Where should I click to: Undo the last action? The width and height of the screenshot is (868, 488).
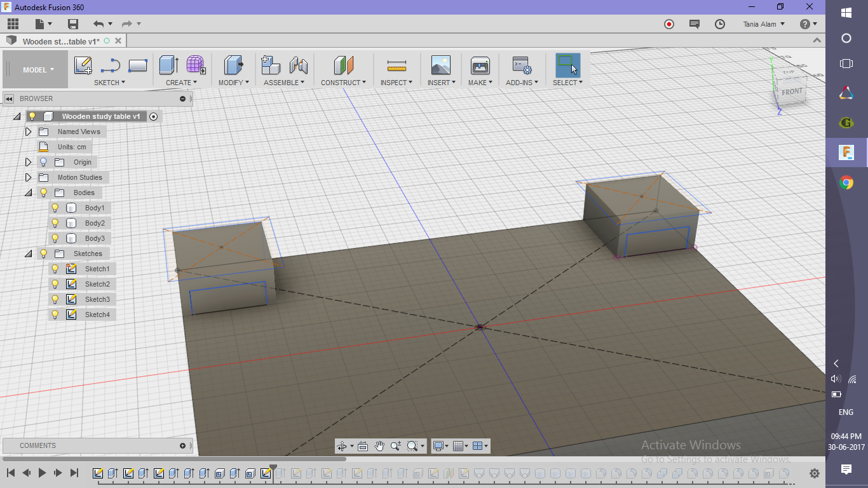[x=98, y=24]
